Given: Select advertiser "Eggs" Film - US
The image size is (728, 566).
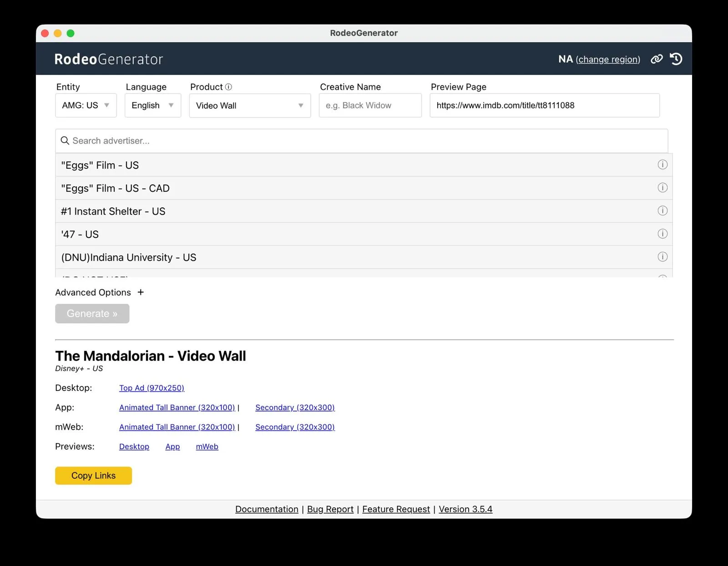Looking at the screenshot, I should [364, 165].
